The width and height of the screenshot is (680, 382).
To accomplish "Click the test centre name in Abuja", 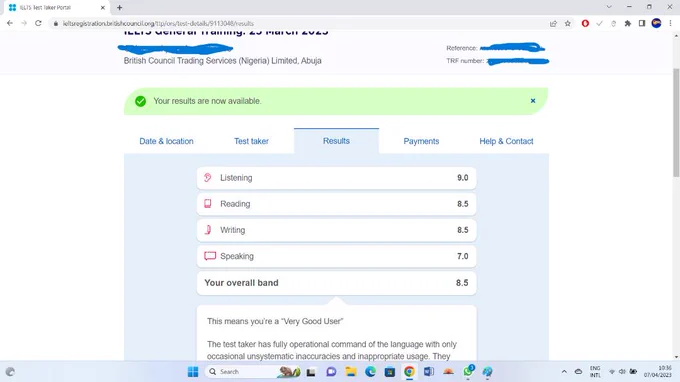I will coord(222,61).
